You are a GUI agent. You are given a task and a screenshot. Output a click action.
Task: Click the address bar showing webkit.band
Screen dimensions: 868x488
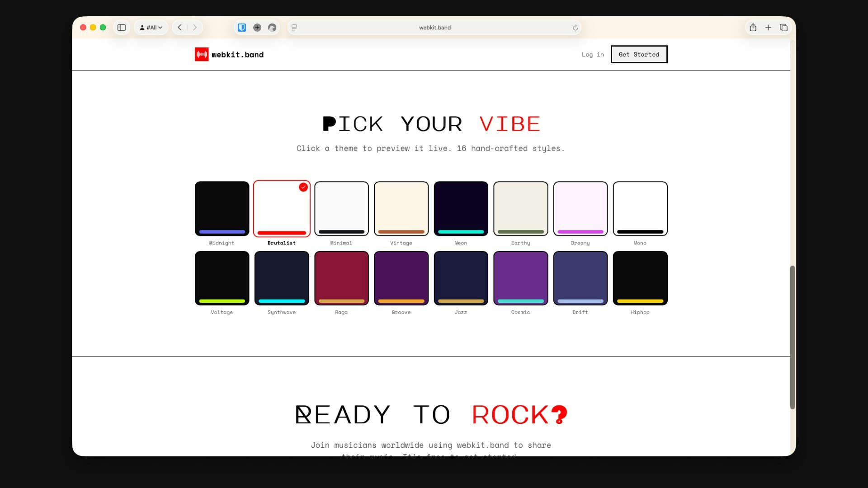tap(434, 27)
